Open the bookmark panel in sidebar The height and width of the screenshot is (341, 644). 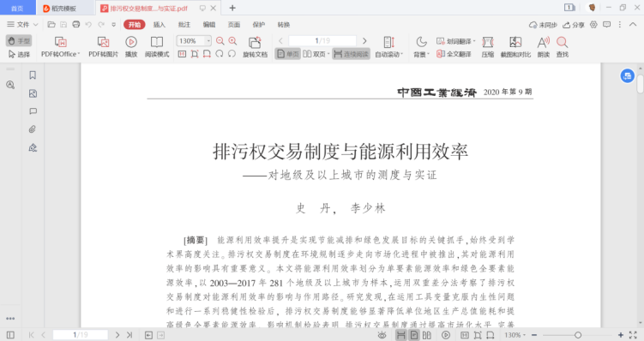tap(33, 75)
